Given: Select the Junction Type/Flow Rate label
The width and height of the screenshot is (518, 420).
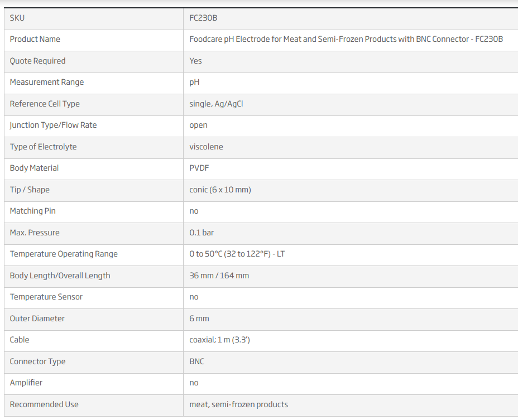Looking at the screenshot, I should coord(53,125).
